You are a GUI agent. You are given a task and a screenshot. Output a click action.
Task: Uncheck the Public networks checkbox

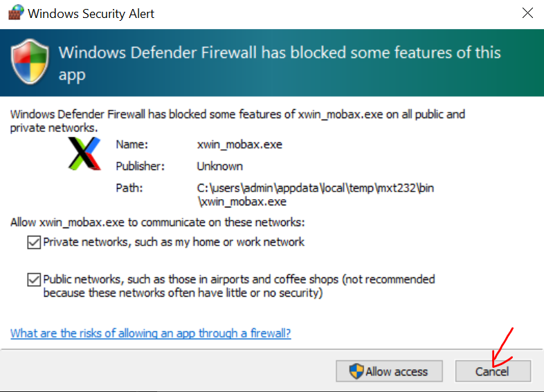[33, 280]
